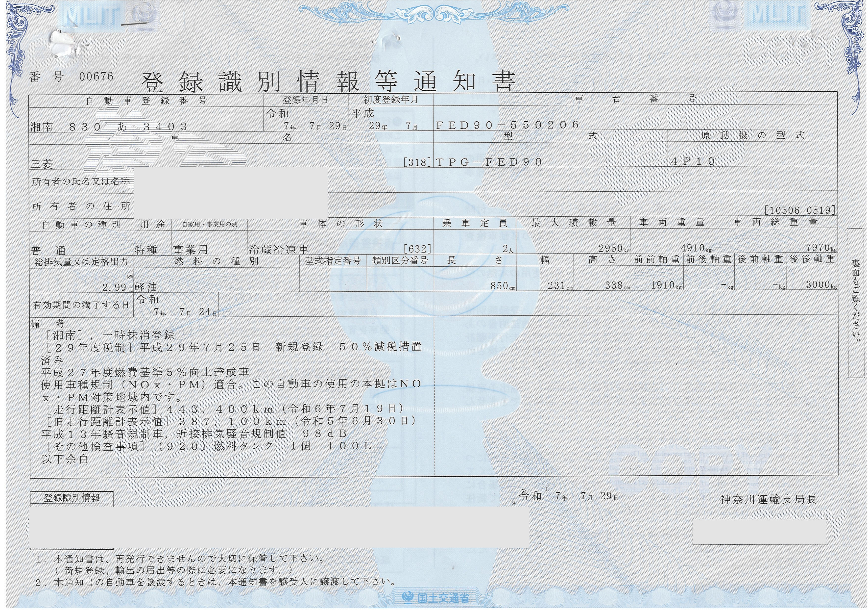The image size is (868, 614).
Task: Click the 燃料の種別 header
Action: 216,261
